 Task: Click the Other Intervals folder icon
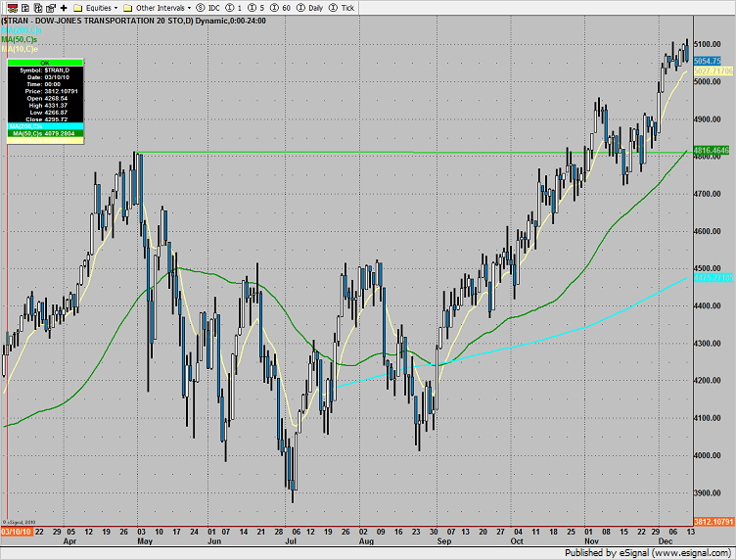(127, 8)
